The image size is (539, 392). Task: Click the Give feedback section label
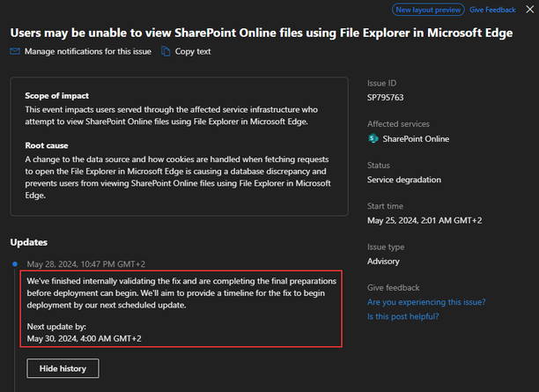[x=394, y=287]
